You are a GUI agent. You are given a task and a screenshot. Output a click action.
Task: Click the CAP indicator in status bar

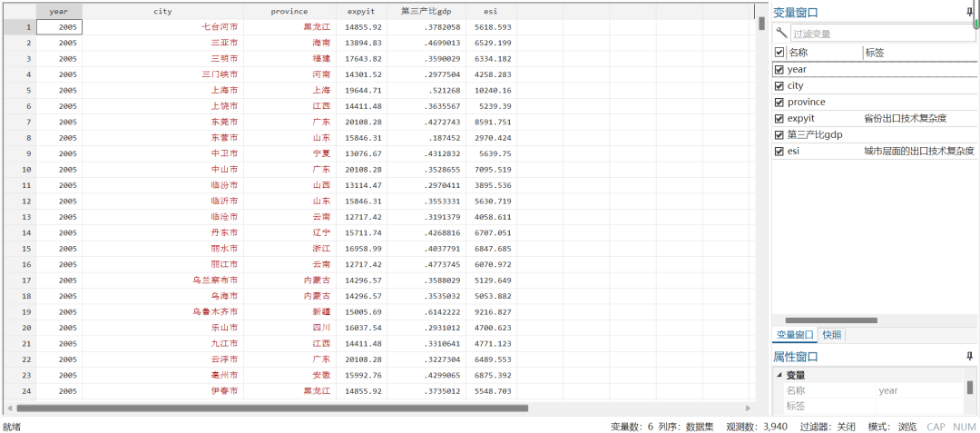(x=936, y=427)
